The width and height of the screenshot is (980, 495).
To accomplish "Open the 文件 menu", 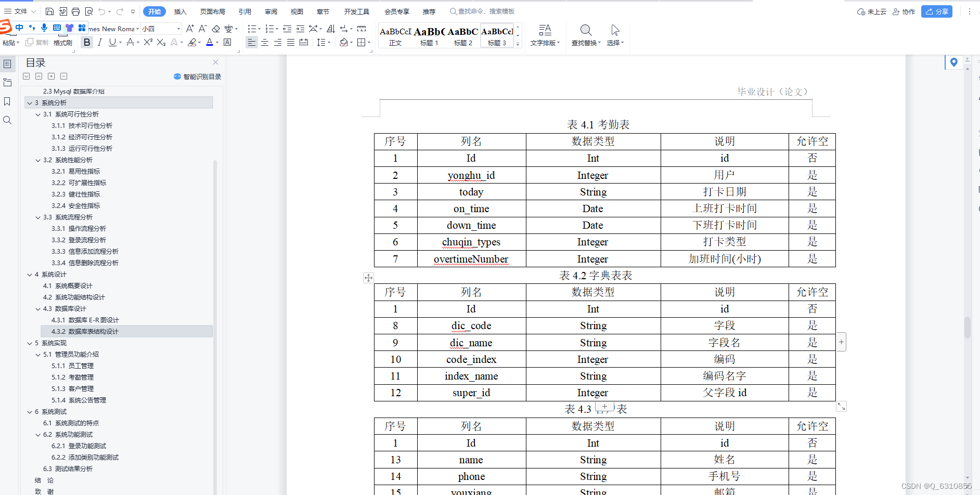I will 20,11.
